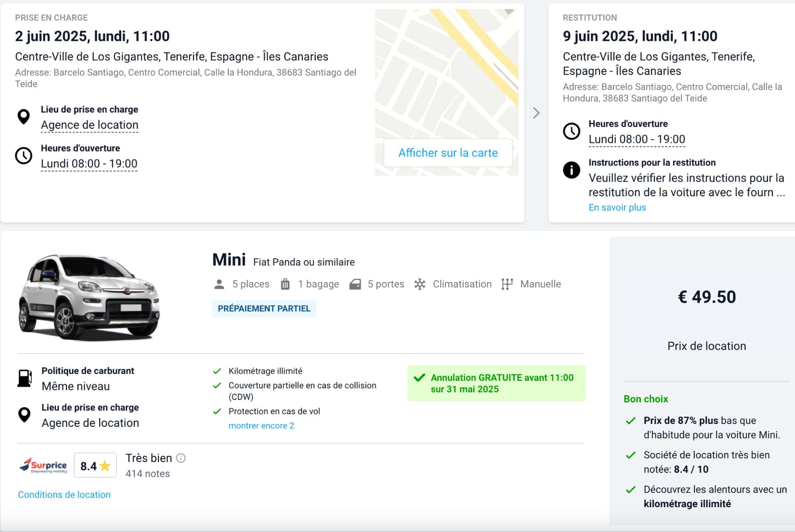Click the checkmark next to Couverture partielle (CDW)
The width and height of the screenshot is (795, 532).
coord(217,385)
